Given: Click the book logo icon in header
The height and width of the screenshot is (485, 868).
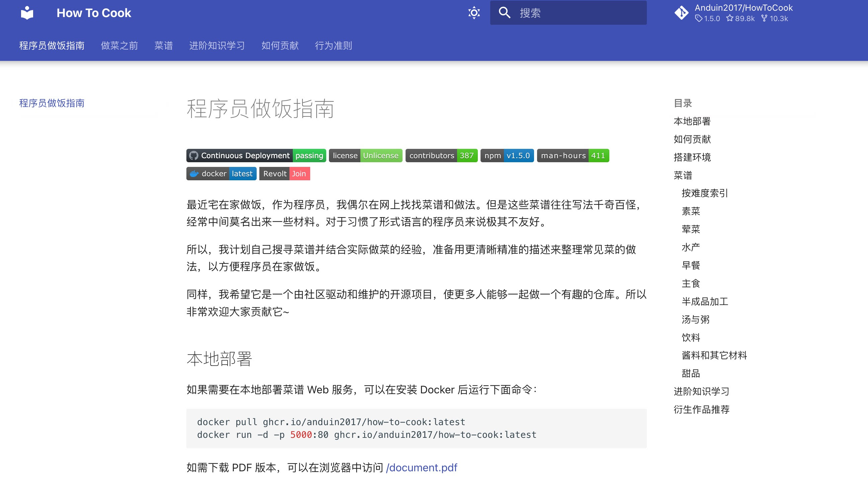Looking at the screenshot, I should pyautogui.click(x=27, y=13).
